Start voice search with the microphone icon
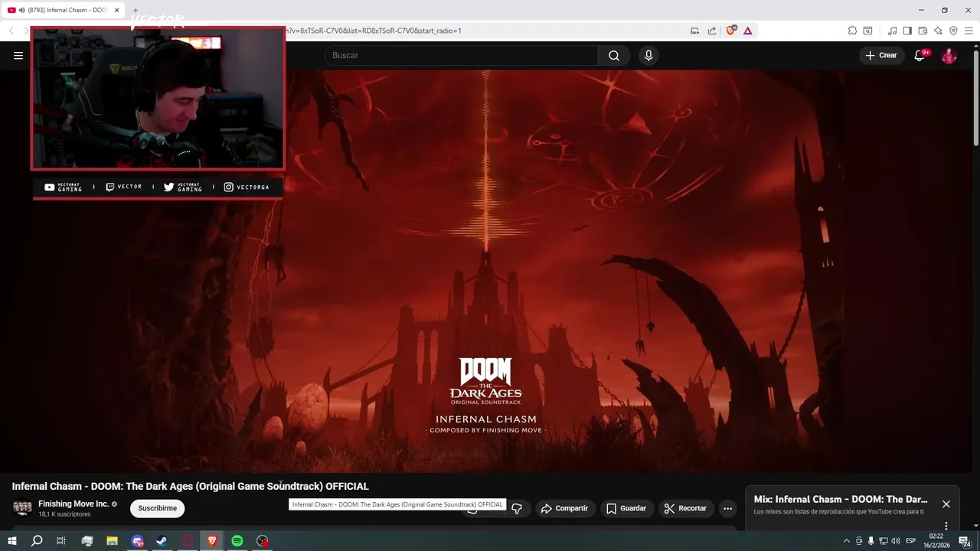The height and width of the screenshot is (551, 980). click(648, 55)
